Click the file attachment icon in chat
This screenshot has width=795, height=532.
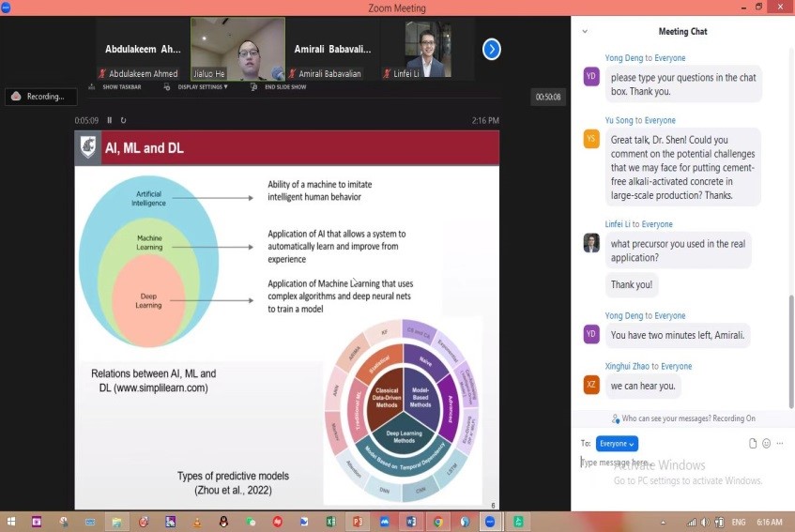tap(753, 443)
